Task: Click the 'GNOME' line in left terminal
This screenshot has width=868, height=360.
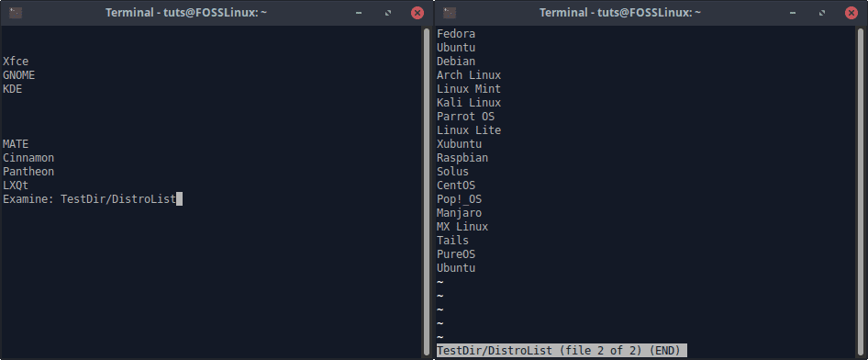Action: point(19,75)
